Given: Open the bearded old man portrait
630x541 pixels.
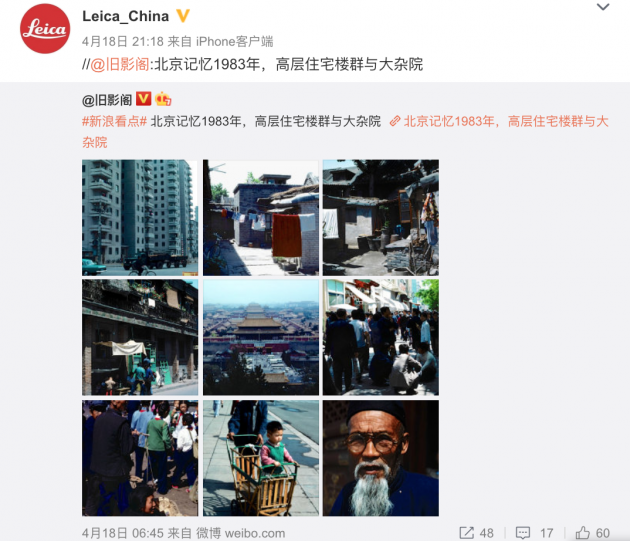Looking at the screenshot, I should 381,458.
